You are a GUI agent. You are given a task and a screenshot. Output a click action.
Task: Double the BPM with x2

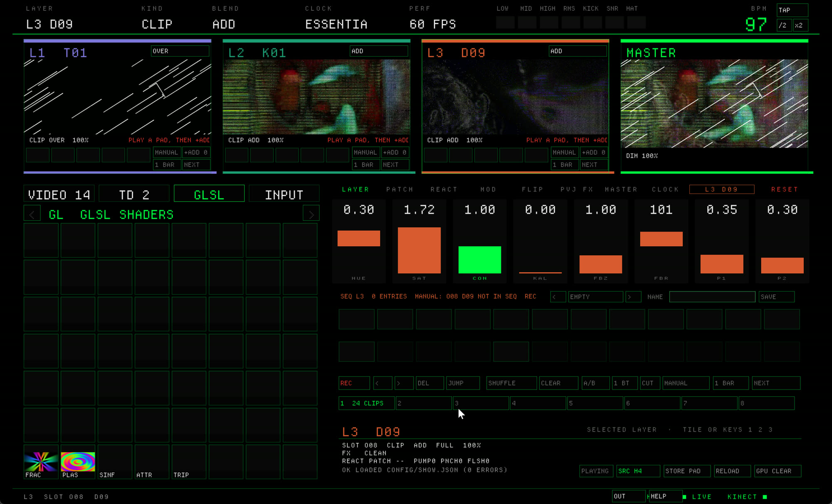[x=801, y=25]
